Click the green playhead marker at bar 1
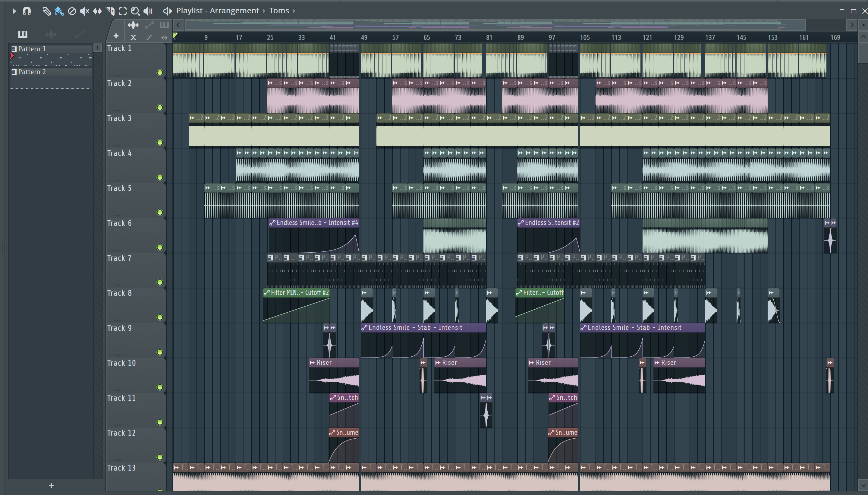This screenshot has width=868, height=495. coord(175,35)
